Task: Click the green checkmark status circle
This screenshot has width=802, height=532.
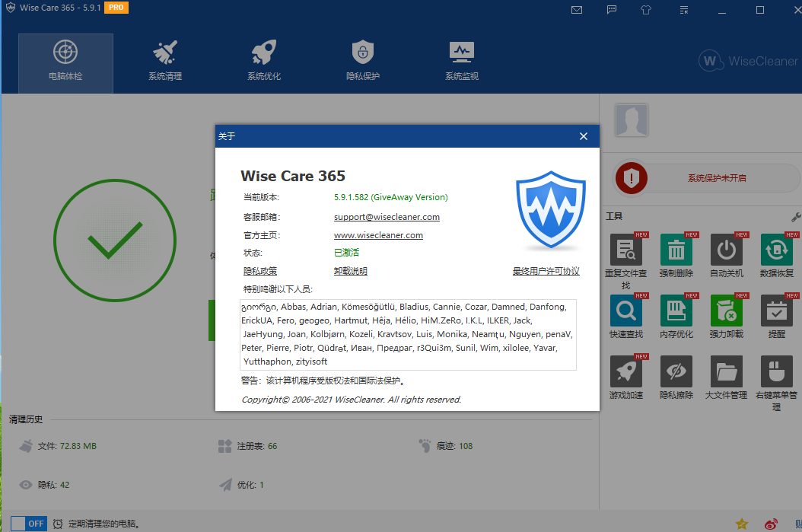Action: point(115,241)
